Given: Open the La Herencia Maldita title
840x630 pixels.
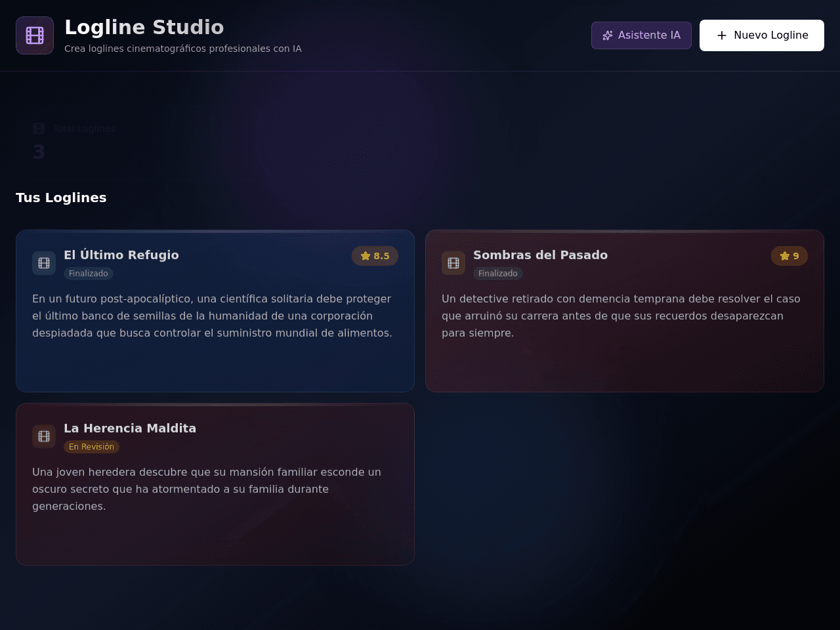Looking at the screenshot, I should pos(130,429).
